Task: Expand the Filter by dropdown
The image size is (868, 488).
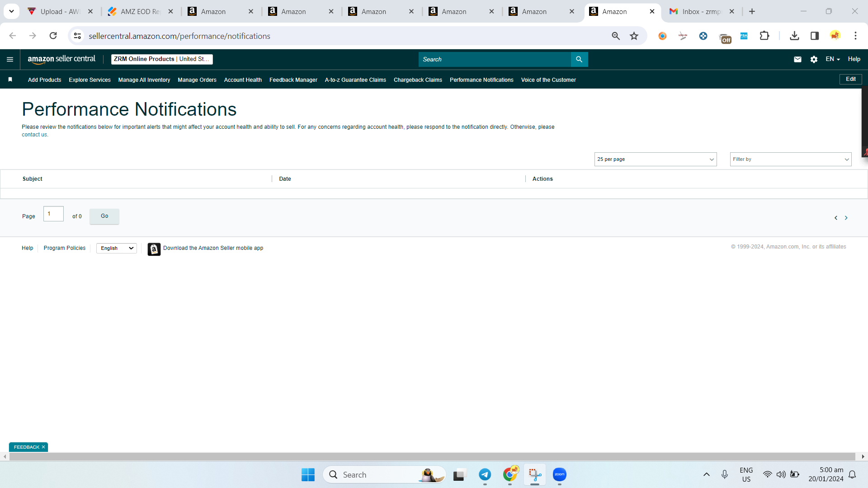Action: (x=791, y=160)
